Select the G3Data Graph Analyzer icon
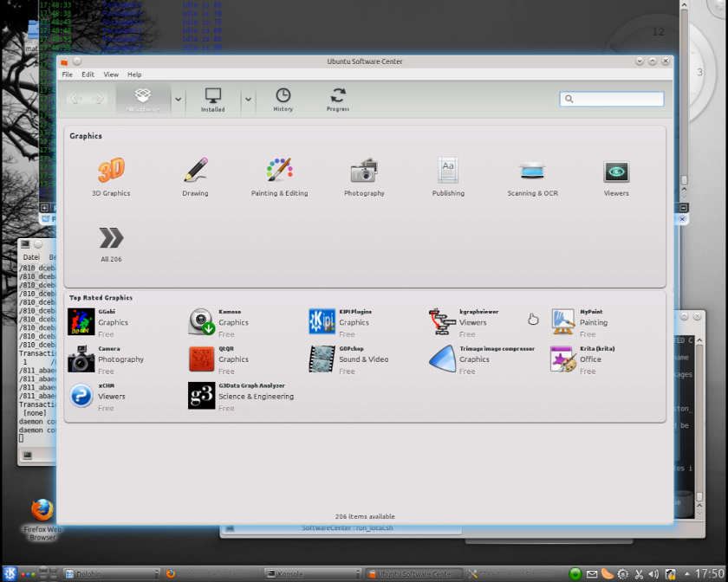The height and width of the screenshot is (582, 728). (201, 396)
